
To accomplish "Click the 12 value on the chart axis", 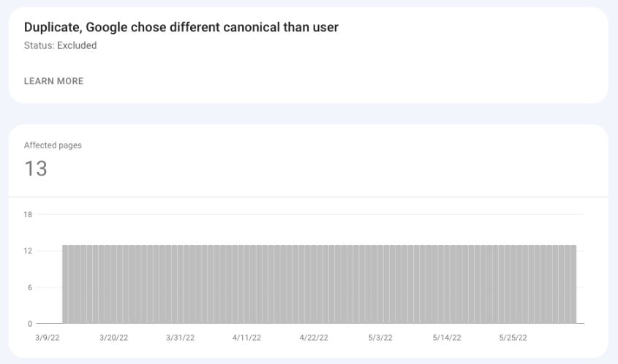I will pos(28,251).
